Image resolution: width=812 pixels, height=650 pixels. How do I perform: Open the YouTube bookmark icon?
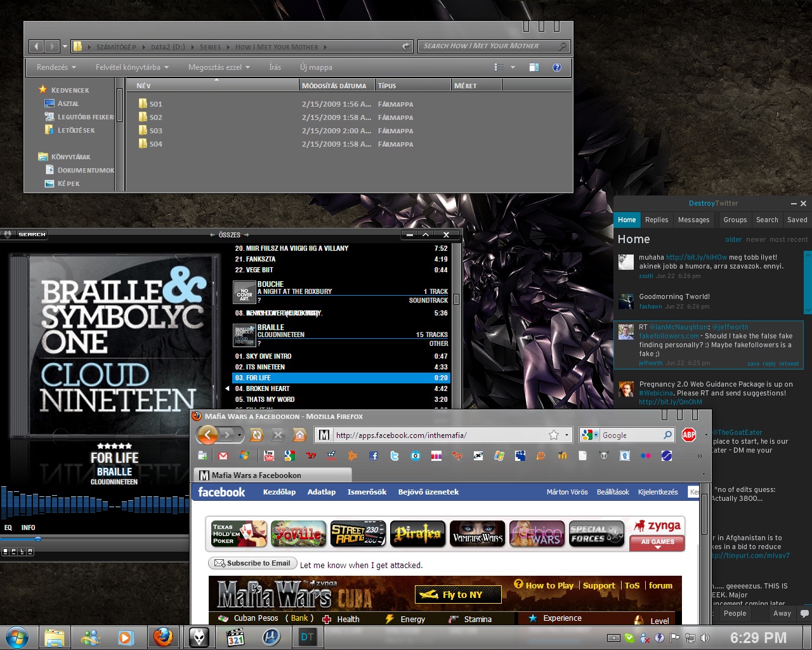[x=268, y=456]
